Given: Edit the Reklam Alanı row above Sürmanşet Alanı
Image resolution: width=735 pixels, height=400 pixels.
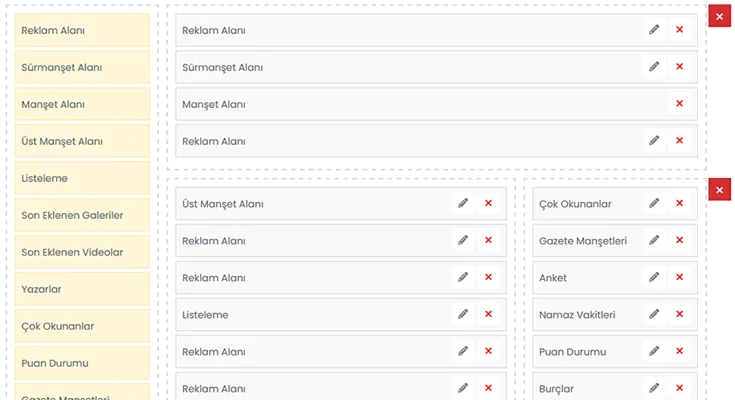Looking at the screenshot, I should point(654,30).
